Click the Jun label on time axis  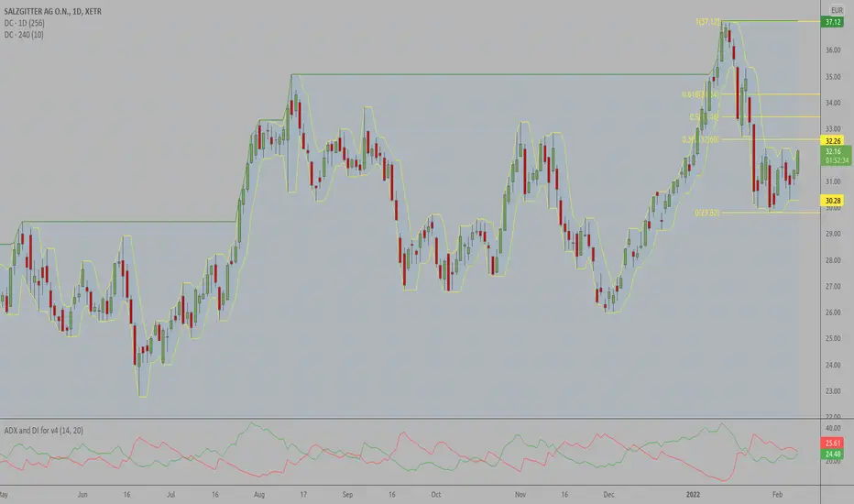coord(82,495)
